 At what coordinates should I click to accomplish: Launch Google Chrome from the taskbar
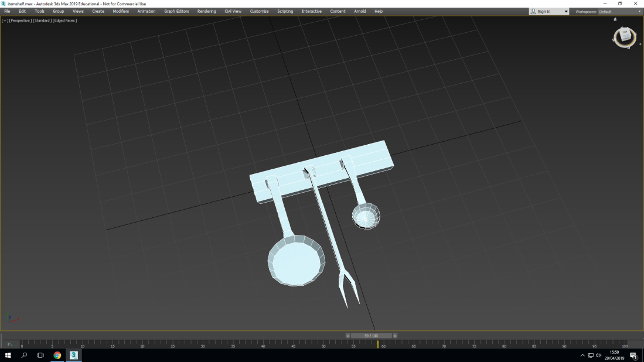pyautogui.click(x=56, y=355)
